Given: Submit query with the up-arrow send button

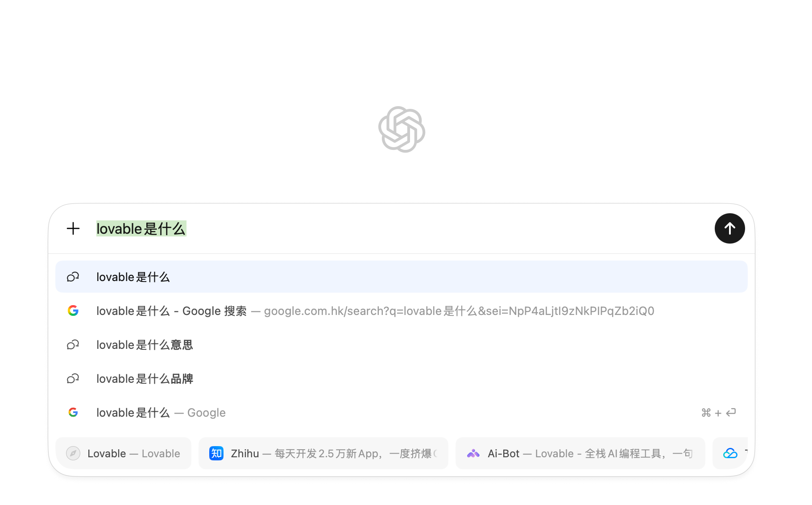Looking at the screenshot, I should coord(729,228).
